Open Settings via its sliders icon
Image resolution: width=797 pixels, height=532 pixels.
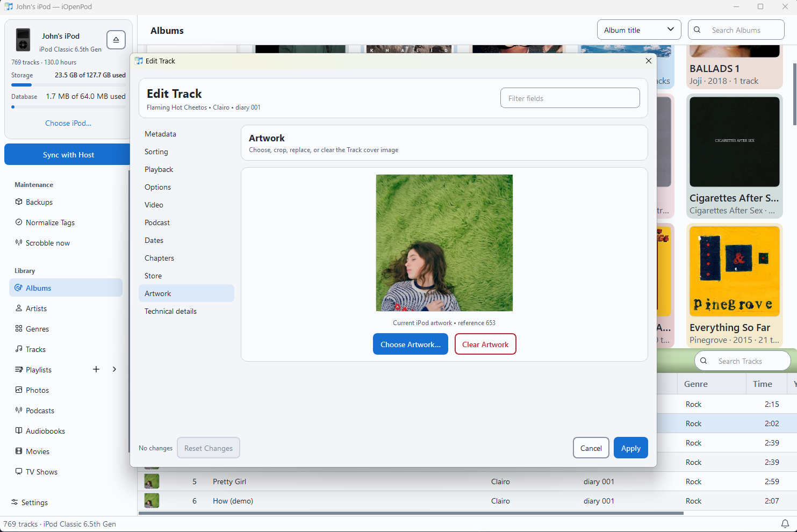[15, 502]
